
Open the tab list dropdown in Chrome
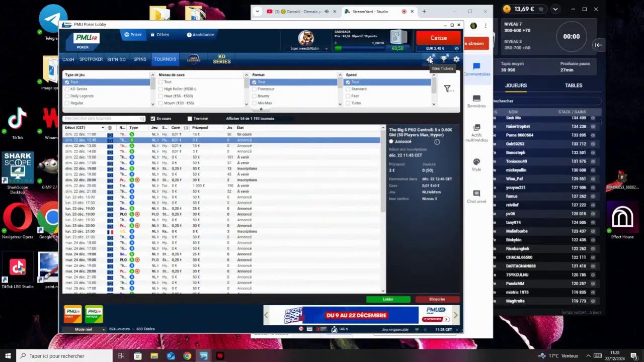(258, 11)
